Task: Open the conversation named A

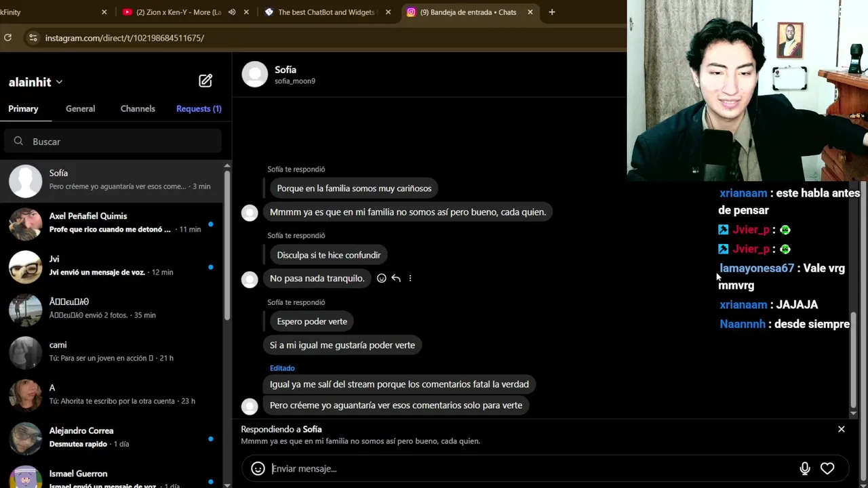Action: pyautogui.click(x=111, y=394)
